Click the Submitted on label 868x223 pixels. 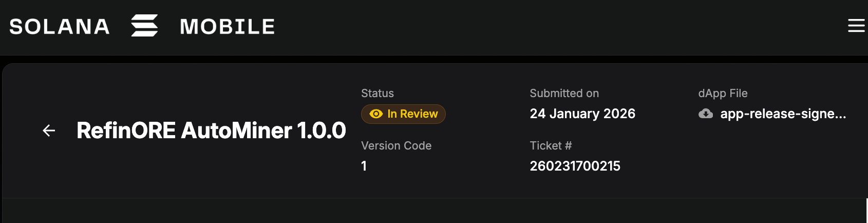click(564, 93)
